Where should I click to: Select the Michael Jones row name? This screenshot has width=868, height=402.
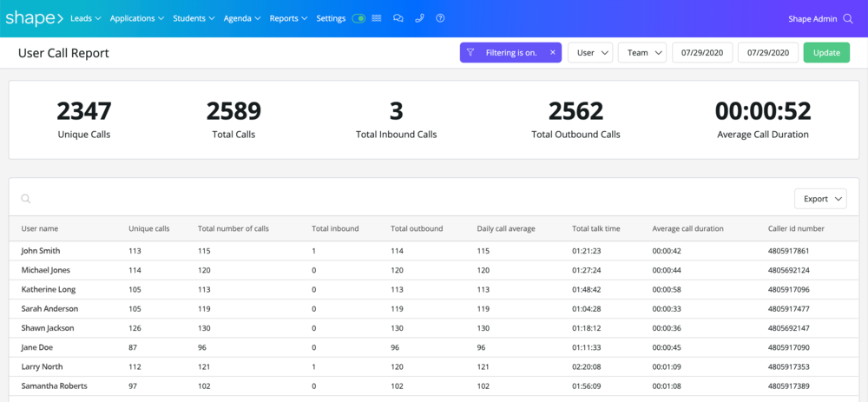tap(45, 270)
